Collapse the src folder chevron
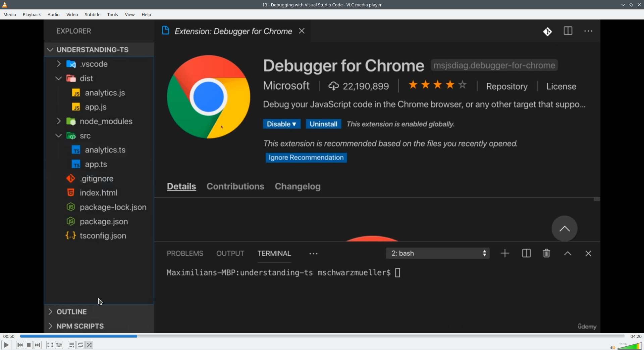This screenshot has height=350, width=644. click(x=59, y=136)
